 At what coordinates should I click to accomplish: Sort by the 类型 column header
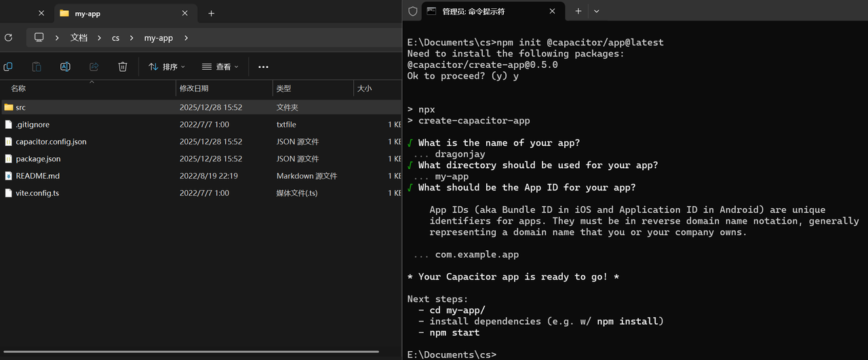click(x=313, y=88)
